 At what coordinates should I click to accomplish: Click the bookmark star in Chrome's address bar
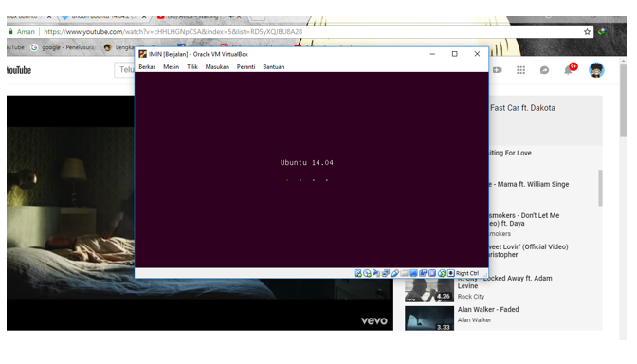(587, 31)
